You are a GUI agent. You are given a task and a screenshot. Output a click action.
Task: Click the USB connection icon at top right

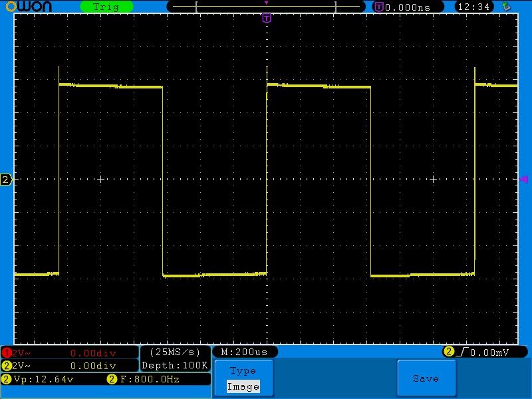507,7
